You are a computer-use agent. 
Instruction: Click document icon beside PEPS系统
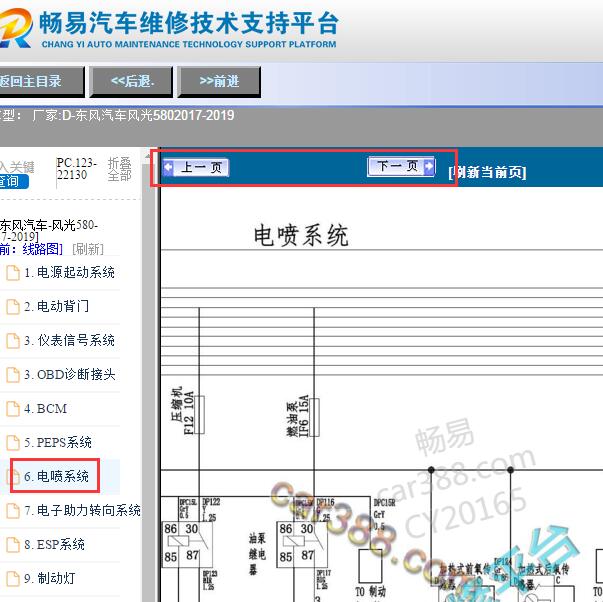pos(13,443)
